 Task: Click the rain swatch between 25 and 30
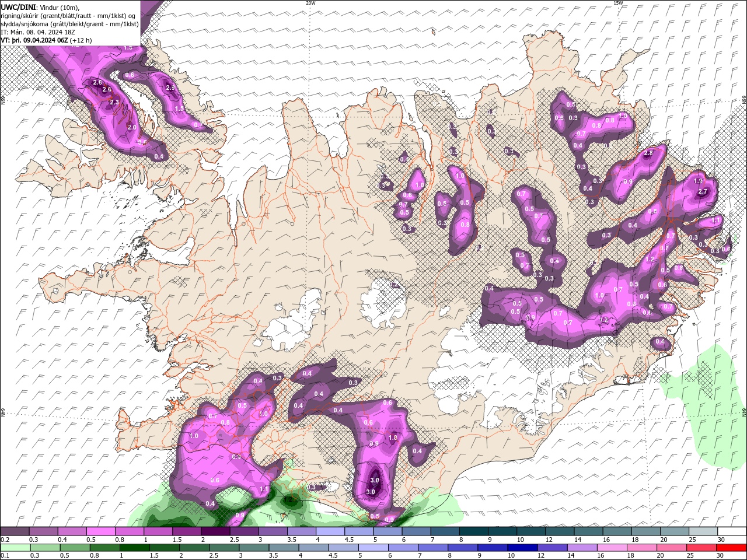[701, 548]
